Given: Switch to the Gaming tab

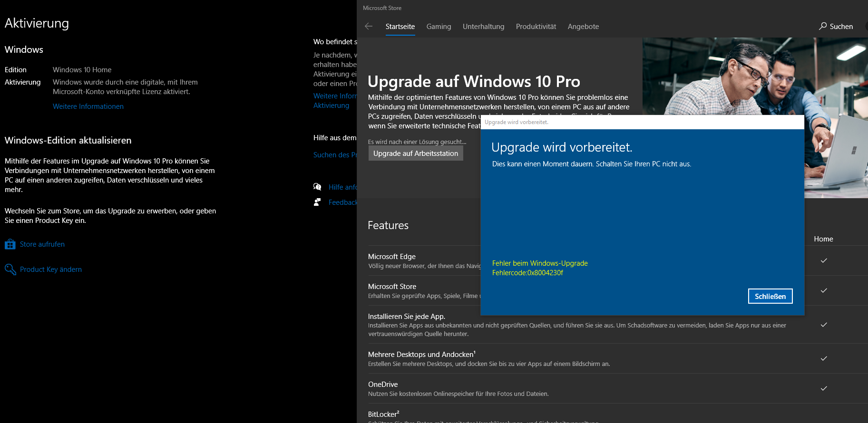Looking at the screenshot, I should [x=439, y=27].
